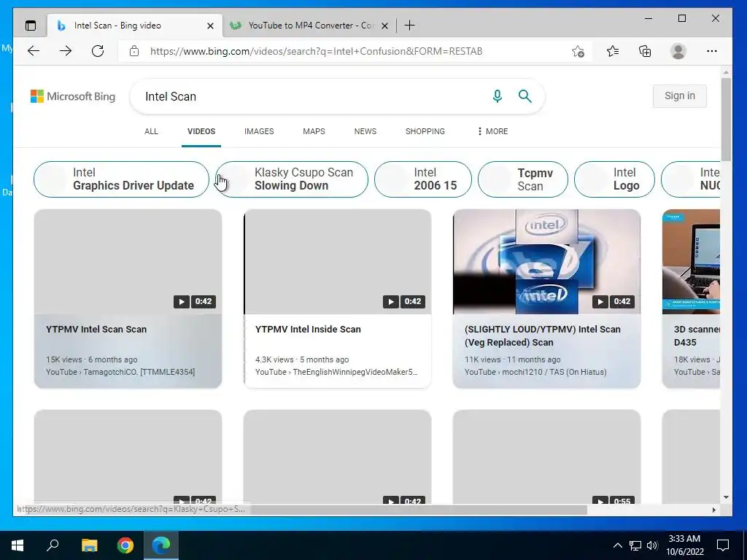
Task: Expand the MORE categories dropdown
Action: point(492,131)
